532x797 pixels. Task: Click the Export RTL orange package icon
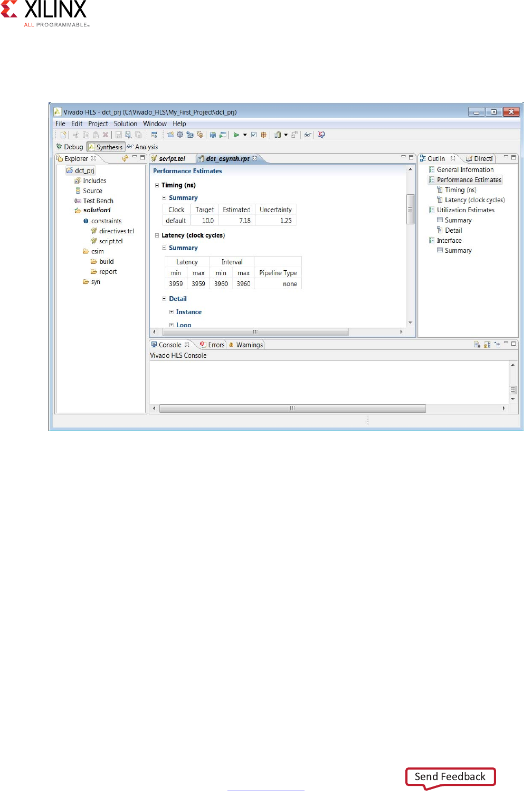[x=263, y=135]
